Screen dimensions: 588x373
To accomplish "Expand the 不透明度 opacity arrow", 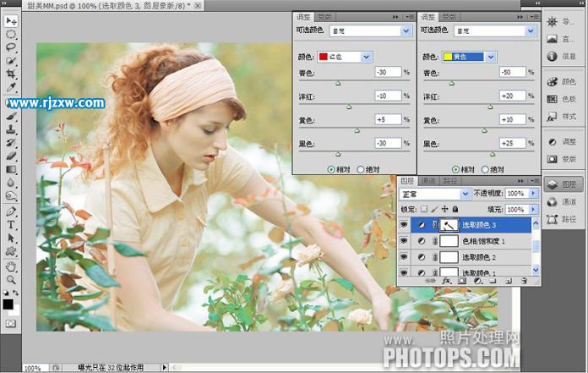I will (x=532, y=194).
